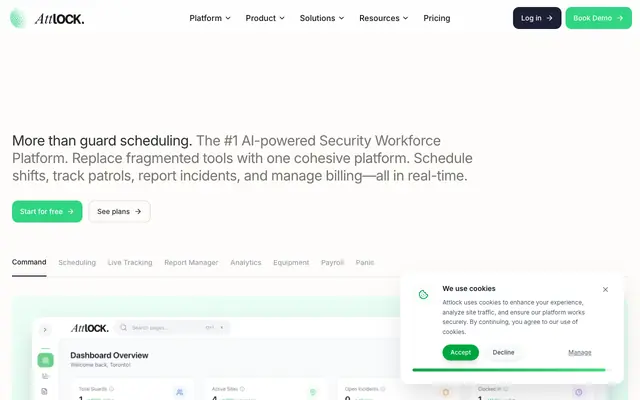Click the Attlock logo inside the dashboard preview
Viewport: 640px width, 400px height.
[x=89, y=328]
